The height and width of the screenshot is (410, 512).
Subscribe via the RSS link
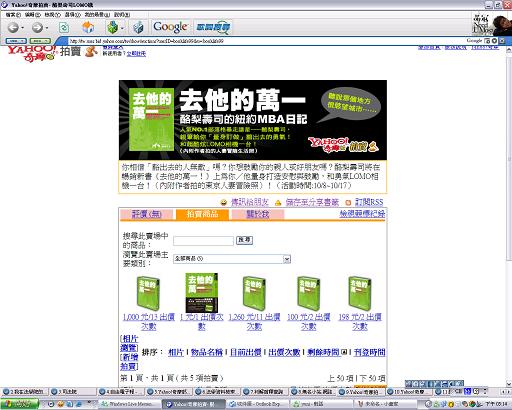pos(369,202)
